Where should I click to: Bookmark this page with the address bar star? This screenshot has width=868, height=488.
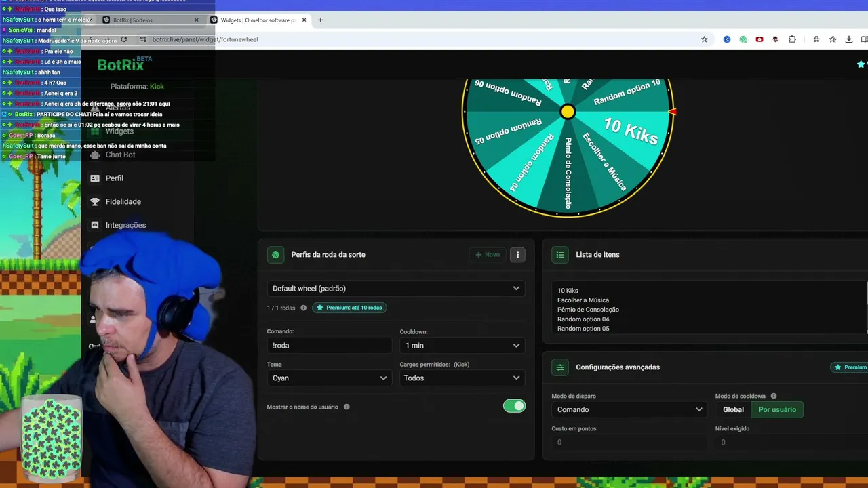click(x=704, y=39)
